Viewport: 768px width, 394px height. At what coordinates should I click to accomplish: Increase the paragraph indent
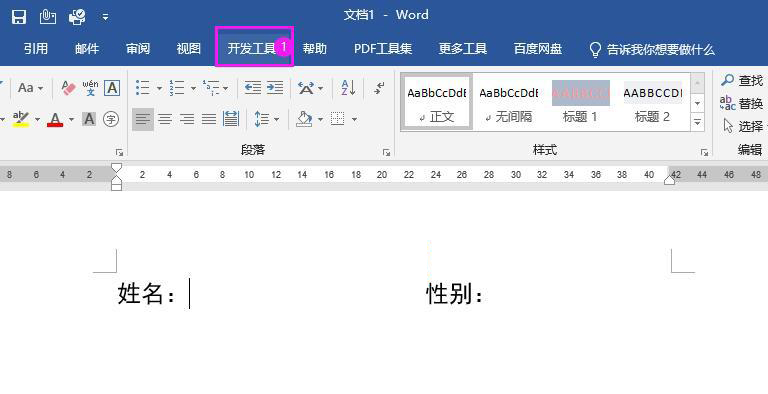pyautogui.click(x=275, y=88)
